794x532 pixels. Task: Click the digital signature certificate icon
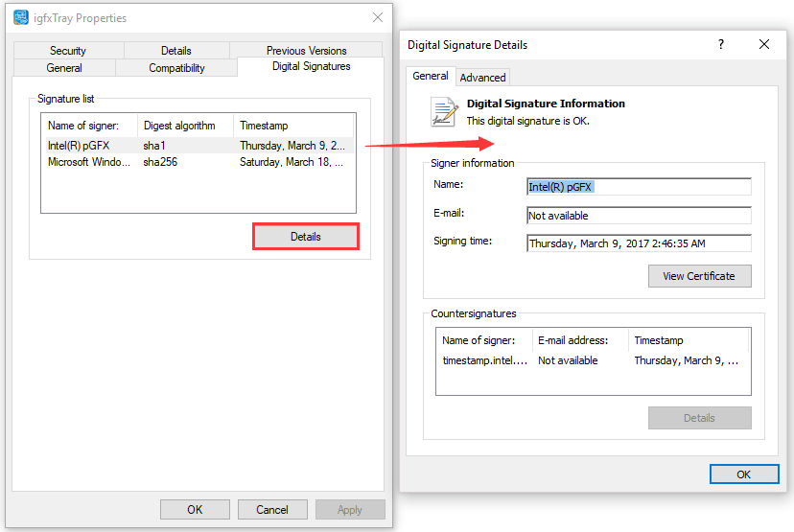coord(443,112)
